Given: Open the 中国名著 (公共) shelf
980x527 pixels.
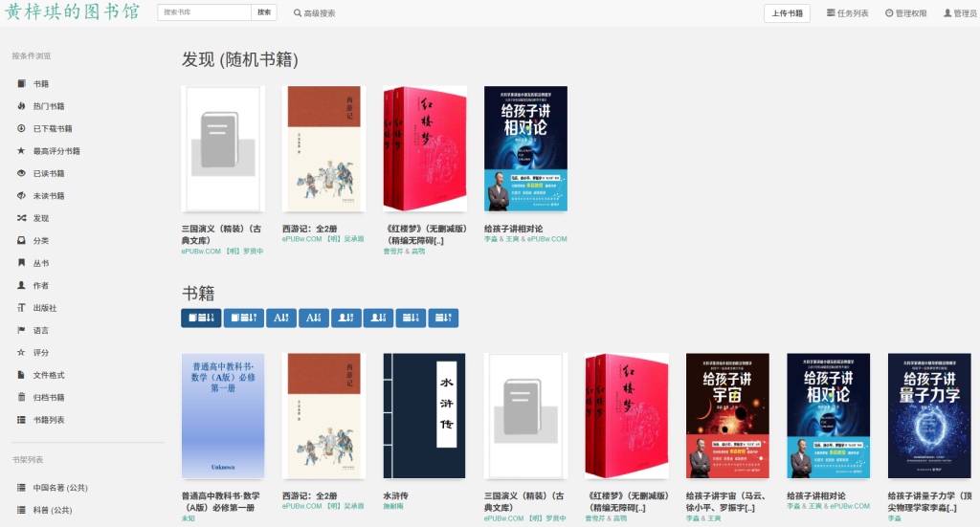Looking at the screenshot, I should [x=60, y=488].
